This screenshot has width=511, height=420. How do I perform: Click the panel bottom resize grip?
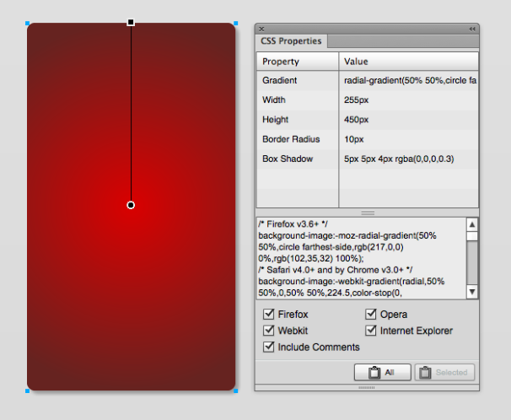point(367,388)
